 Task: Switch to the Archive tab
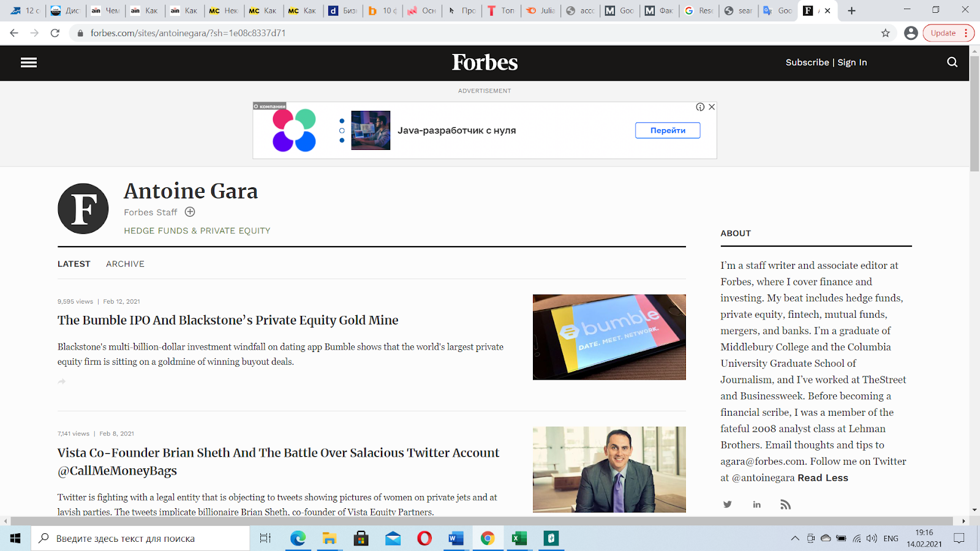click(125, 264)
